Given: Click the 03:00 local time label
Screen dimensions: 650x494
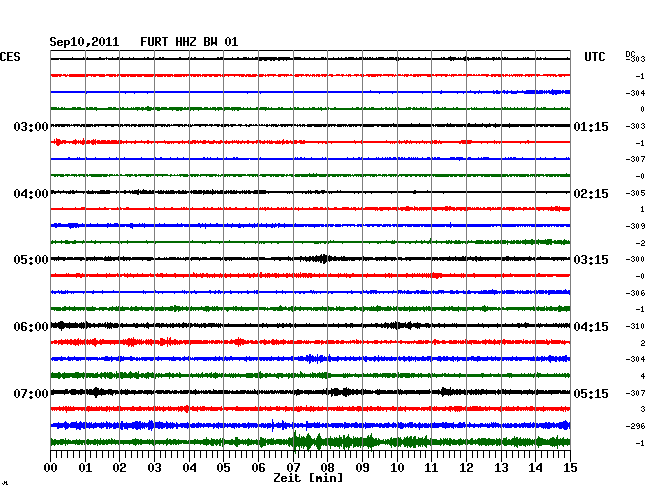Looking at the screenshot, I should coord(31,126).
